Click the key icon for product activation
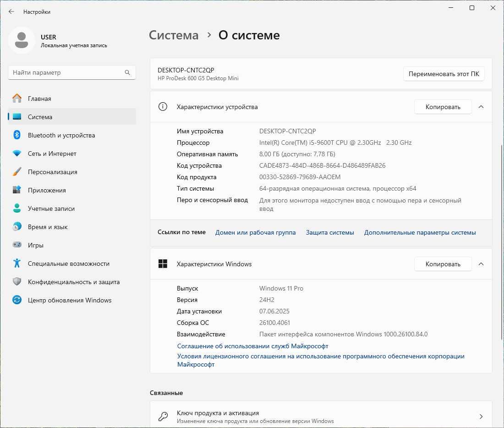This screenshot has height=428, width=504. coord(163,417)
